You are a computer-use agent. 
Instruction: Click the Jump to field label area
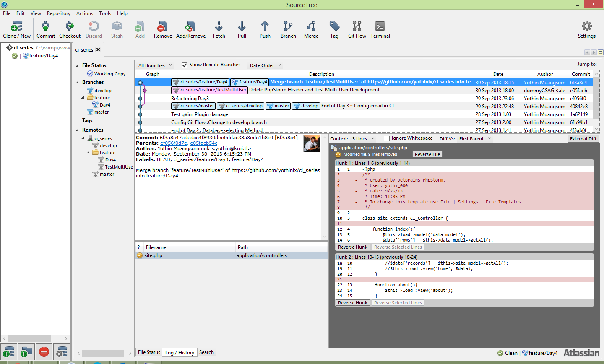point(587,64)
